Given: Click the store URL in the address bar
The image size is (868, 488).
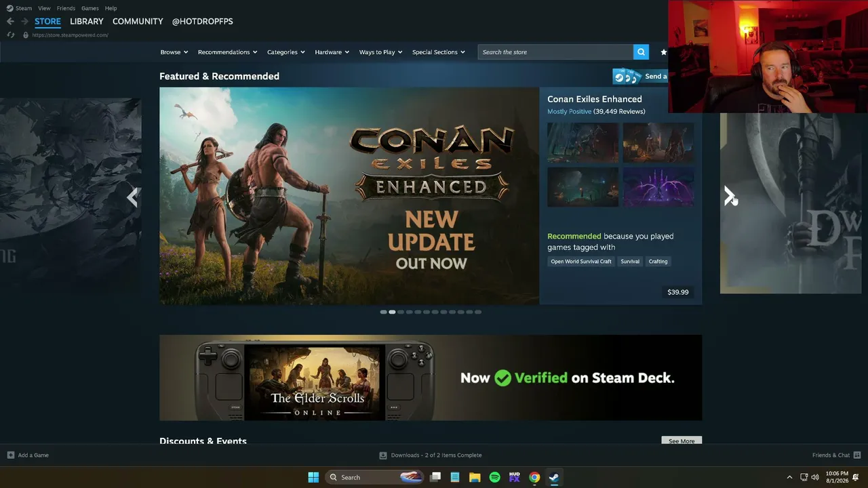Looking at the screenshot, I should [x=71, y=35].
